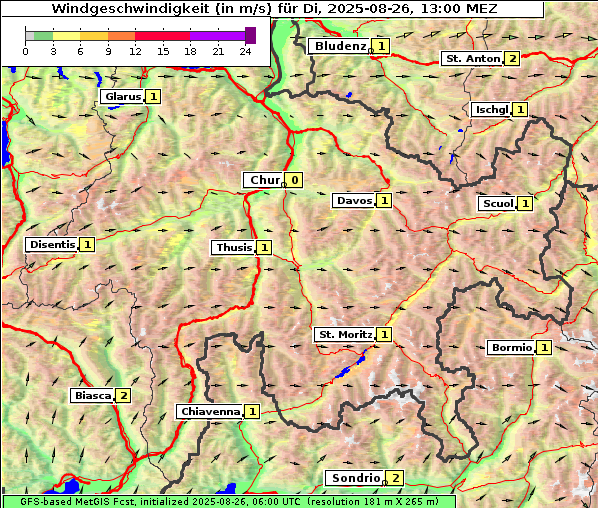The width and height of the screenshot is (598, 508).
Task: Click the green legend segment near 3
Action: [43, 36]
